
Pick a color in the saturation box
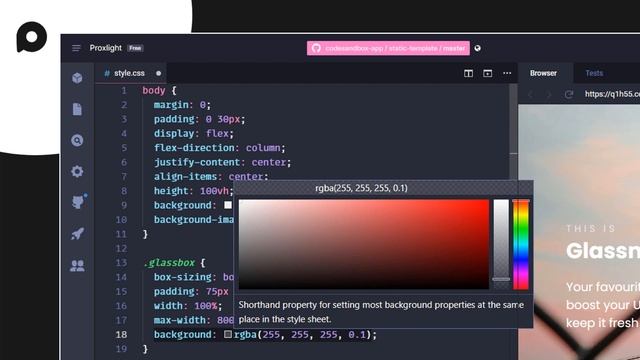pos(364,244)
